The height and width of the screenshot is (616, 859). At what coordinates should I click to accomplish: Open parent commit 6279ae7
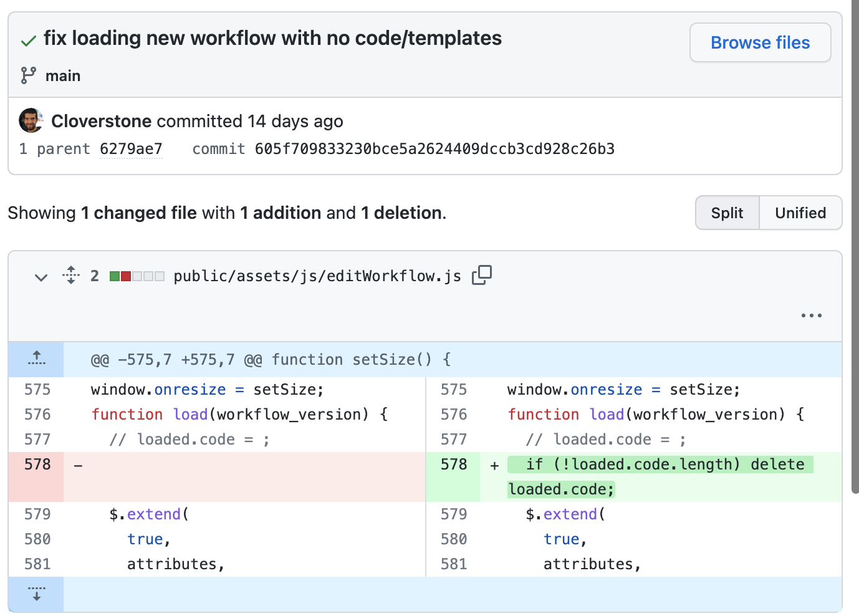point(131,149)
